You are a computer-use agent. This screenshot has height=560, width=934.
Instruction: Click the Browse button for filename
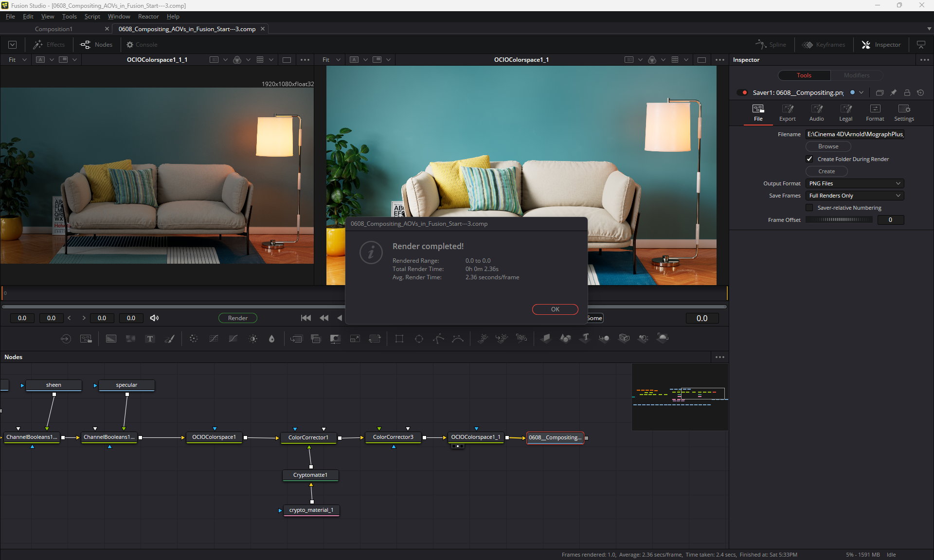click(x=827, y=146)
